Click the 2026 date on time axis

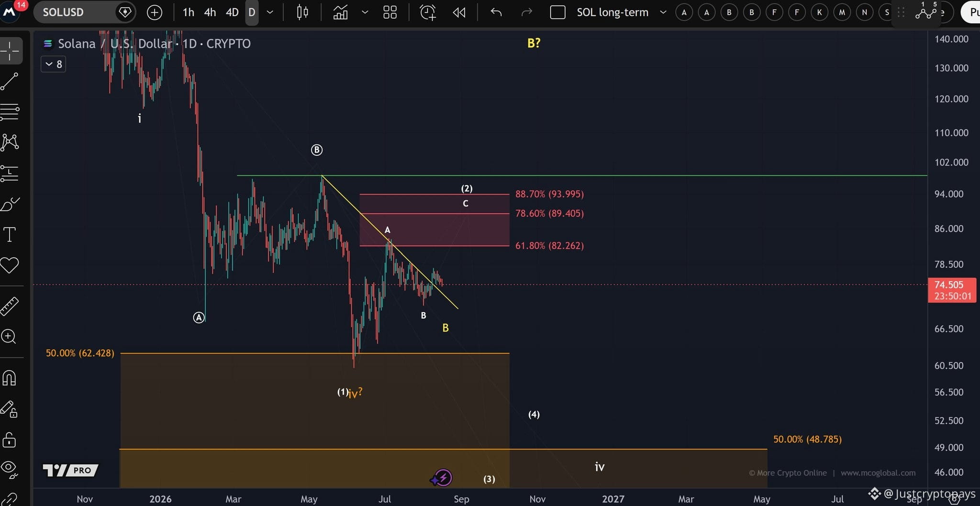[x=160, y=499]
